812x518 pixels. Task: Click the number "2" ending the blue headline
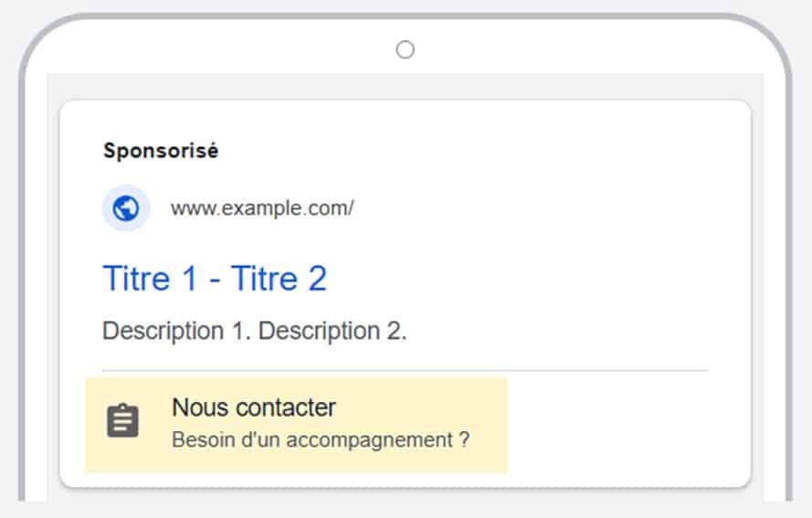click(318, 278)
